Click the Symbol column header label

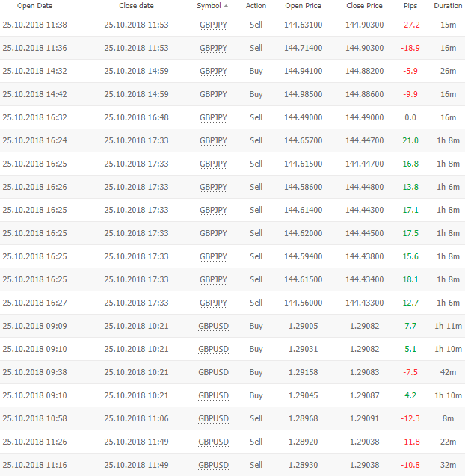pos(209,6)
